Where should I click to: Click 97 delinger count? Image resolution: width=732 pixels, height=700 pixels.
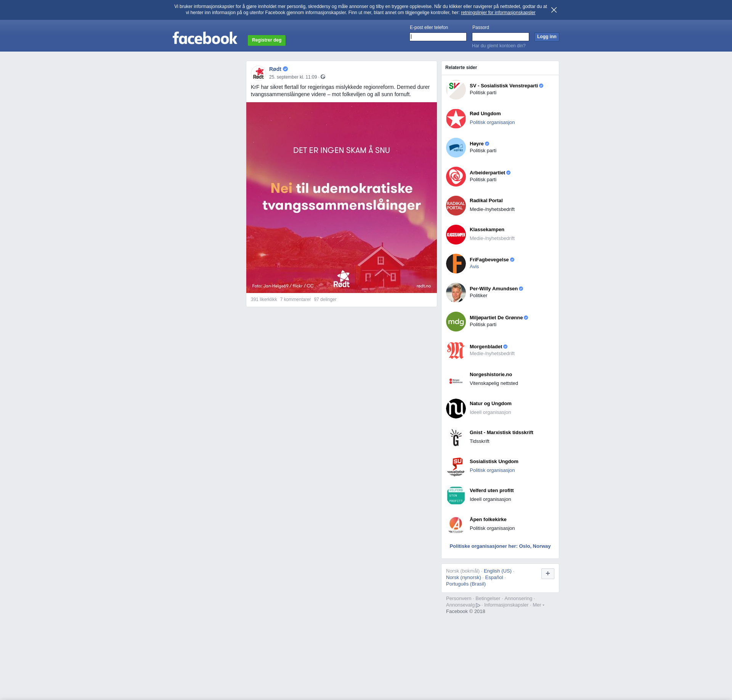(x=325, y=299)
